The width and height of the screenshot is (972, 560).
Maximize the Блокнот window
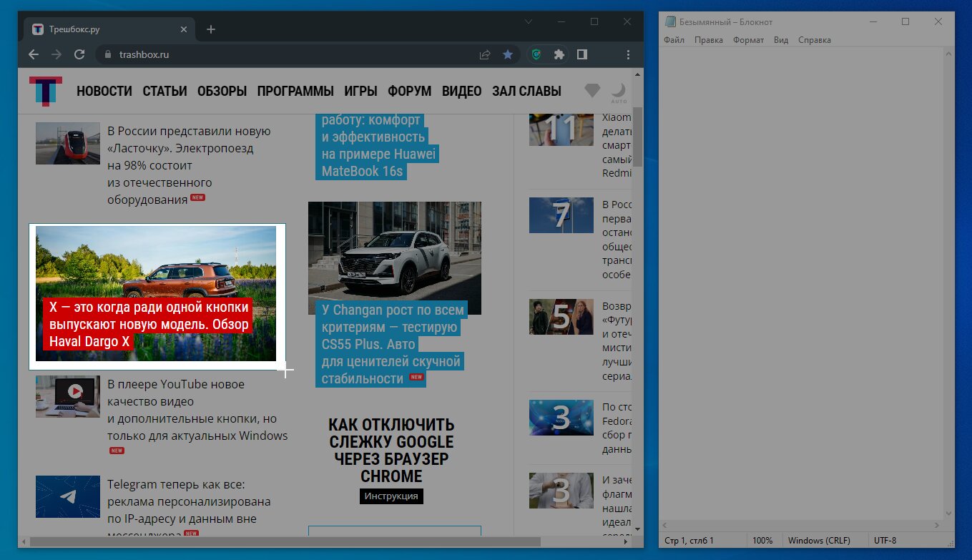(905, 22)
